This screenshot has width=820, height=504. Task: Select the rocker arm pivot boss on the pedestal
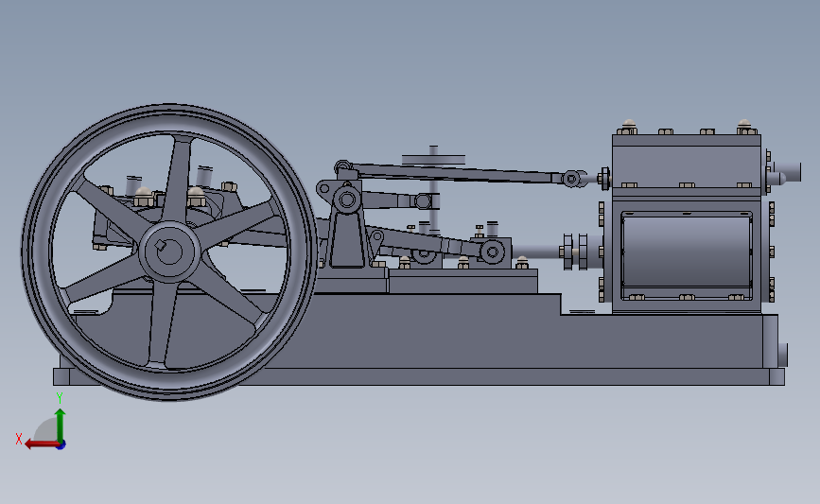347,200
